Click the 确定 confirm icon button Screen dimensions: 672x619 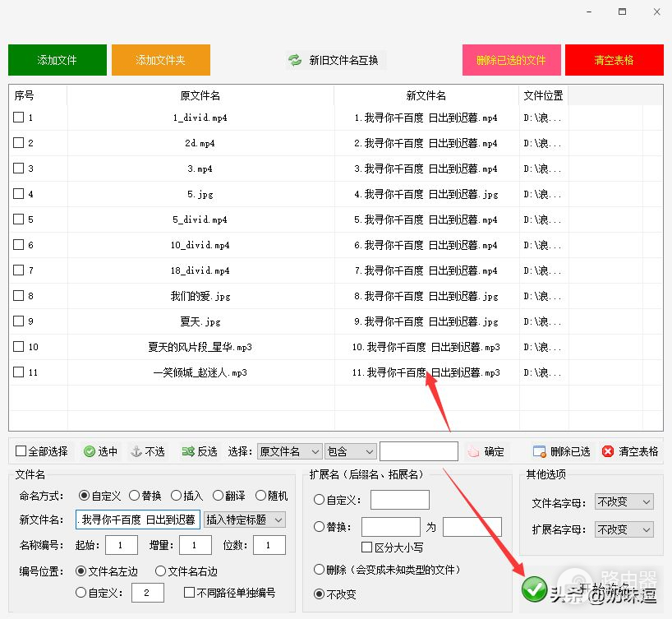[x=472, y=451]
